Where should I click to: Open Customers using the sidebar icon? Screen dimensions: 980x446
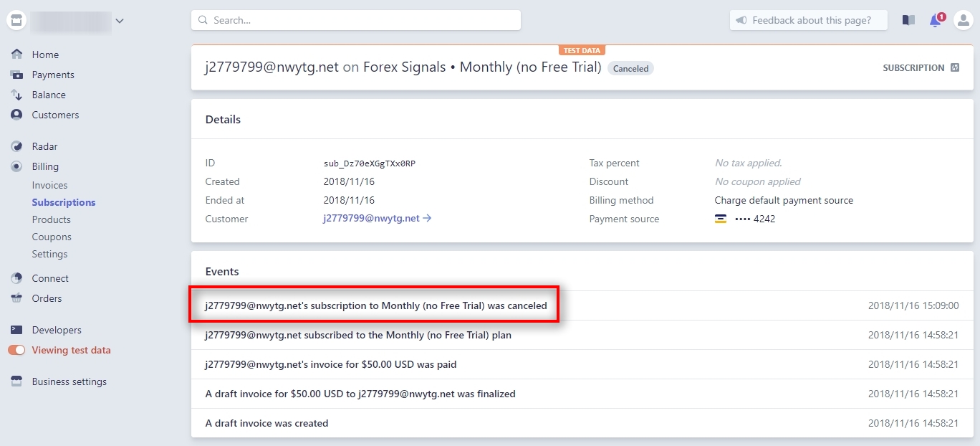pyautogui.click(x=16, y=115)
